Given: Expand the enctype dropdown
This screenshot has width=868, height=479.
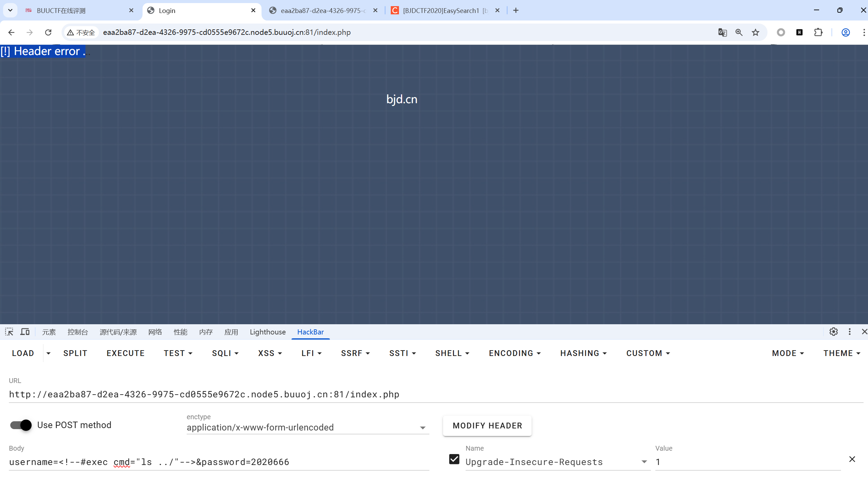Looking at the screenshot, I should click(423, 428).
